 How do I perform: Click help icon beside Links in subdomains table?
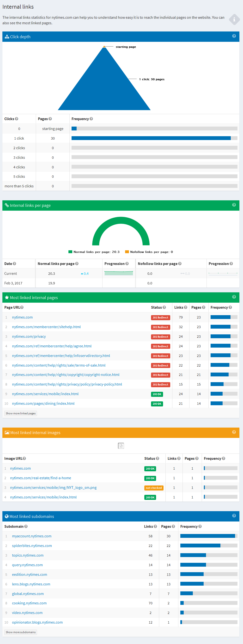(x=156, y=526)
